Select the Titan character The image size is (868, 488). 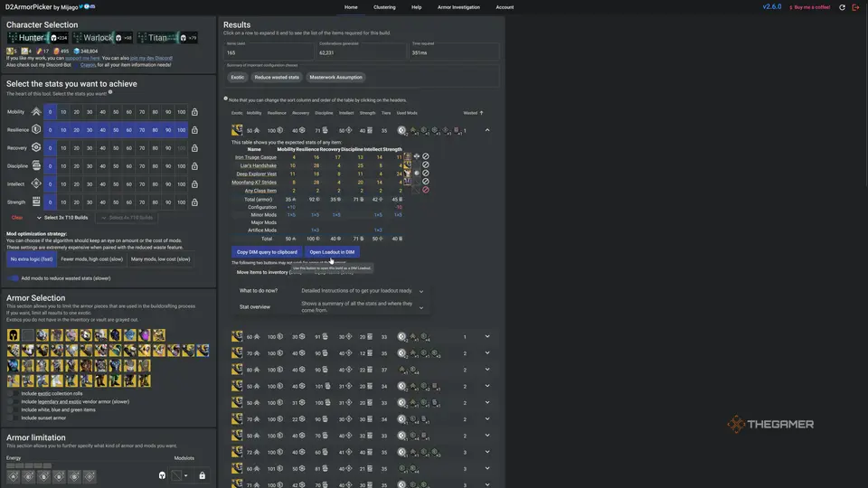pyautogui.click(x=167, y=38)
